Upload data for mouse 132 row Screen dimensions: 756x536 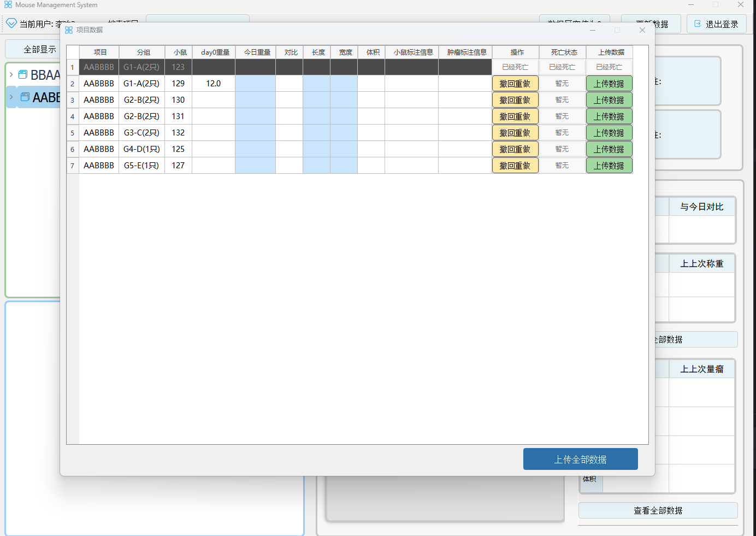(609, 133)
